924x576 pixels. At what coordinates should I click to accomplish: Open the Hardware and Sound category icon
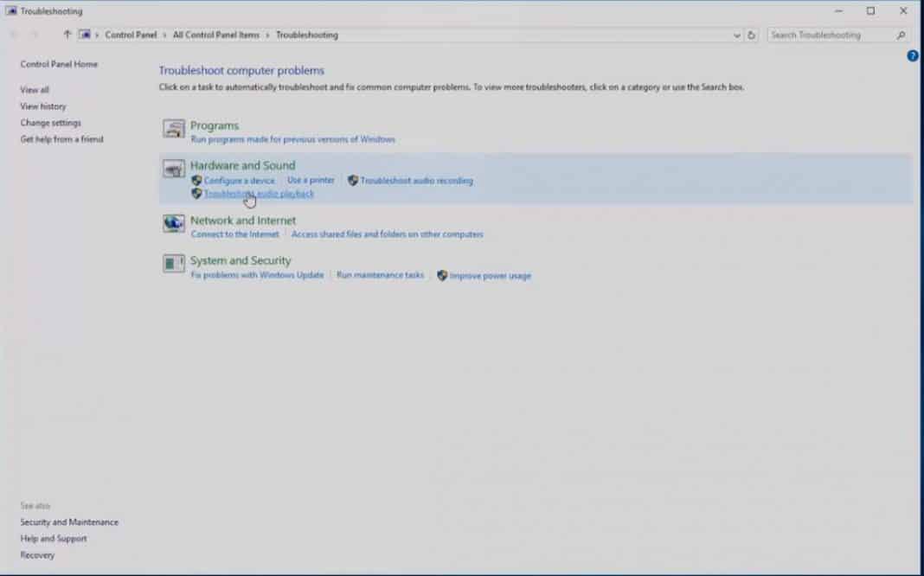pos(174,170)
